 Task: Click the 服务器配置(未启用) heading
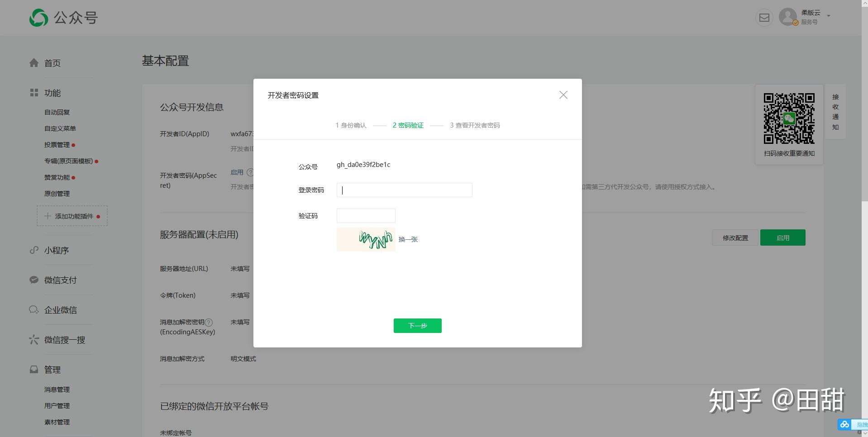click(x=199, y=235)
